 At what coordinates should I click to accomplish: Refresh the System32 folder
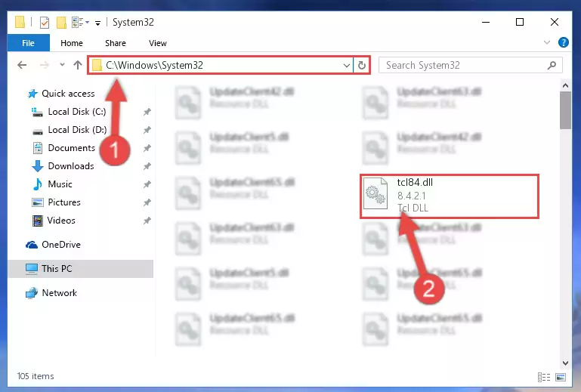pyautogui.click(x=362, y=66)
